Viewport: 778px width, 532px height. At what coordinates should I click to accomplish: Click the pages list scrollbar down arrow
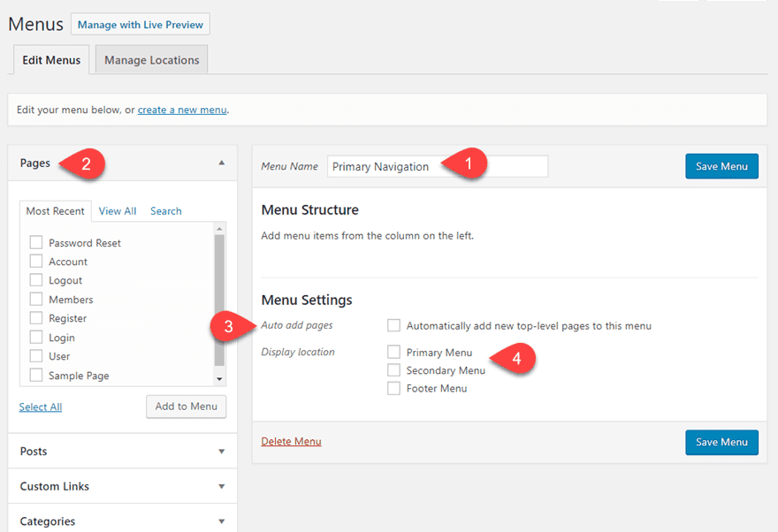(220, 378)
